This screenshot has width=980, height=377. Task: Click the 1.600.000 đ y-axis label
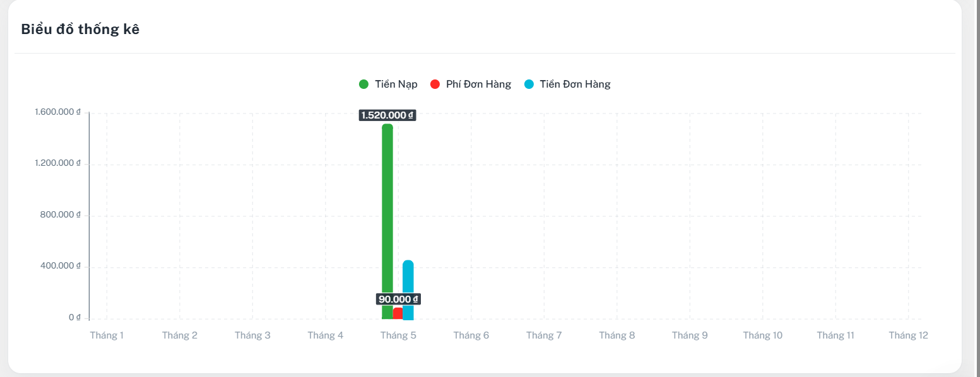coord(57,112)
